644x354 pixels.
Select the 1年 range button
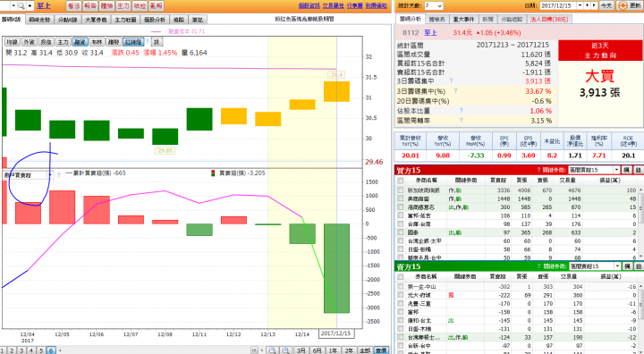[x=333, y=350]
